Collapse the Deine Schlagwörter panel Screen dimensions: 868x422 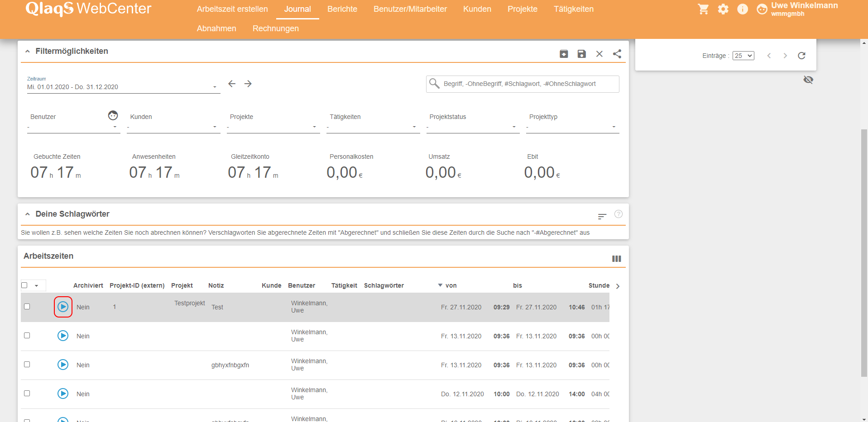28,214
